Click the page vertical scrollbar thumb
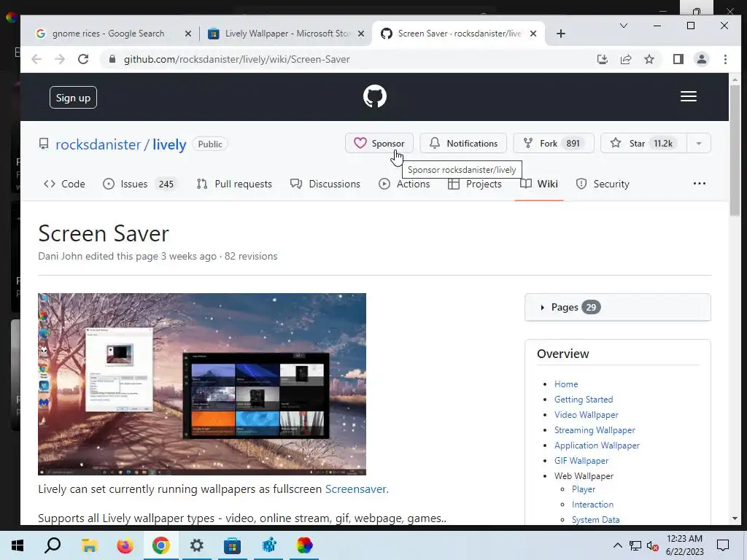Viewport: 747px width, 560px height. (734, 150)
